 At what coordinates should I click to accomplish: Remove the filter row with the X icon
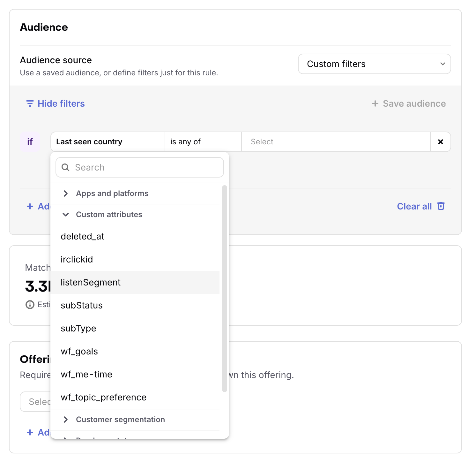441,142
